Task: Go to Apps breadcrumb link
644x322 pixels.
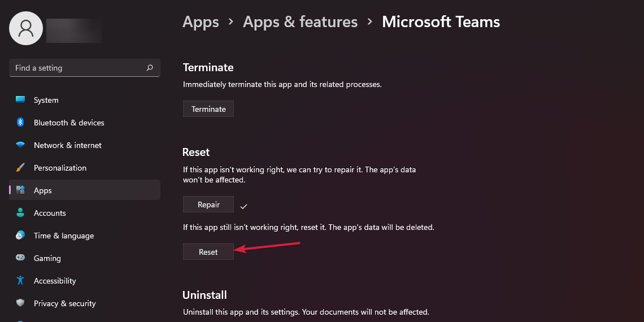Action: tap(201, 22)
